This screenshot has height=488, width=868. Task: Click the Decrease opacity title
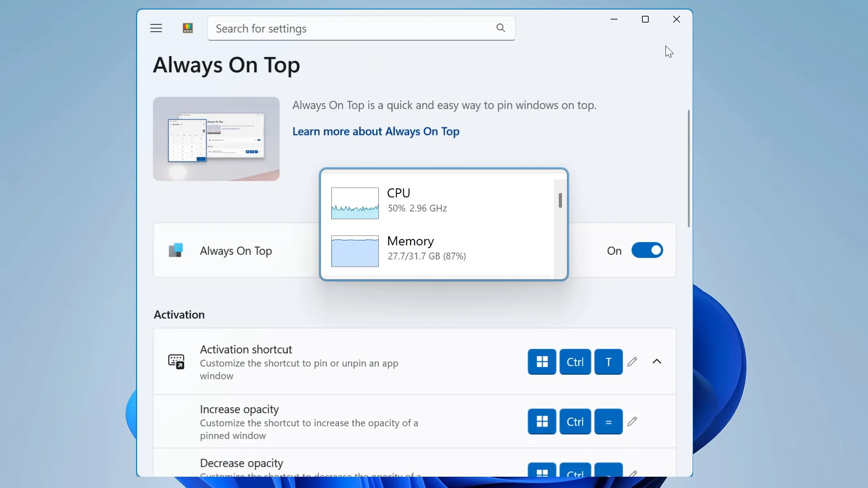[241, 464]
